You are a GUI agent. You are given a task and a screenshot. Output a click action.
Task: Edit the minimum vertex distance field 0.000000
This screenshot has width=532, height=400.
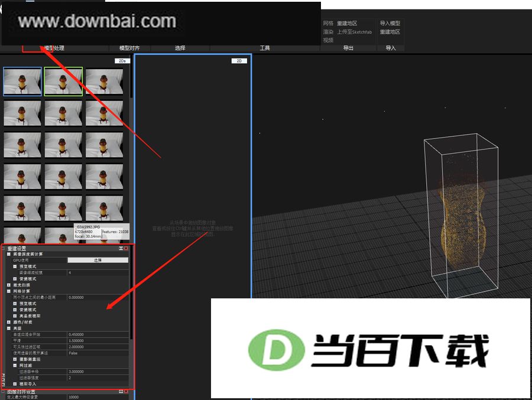(98, 297)
